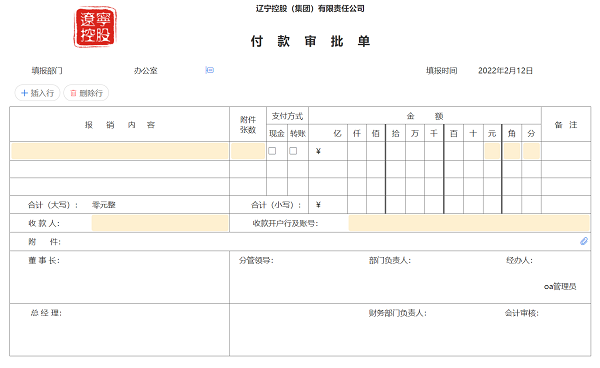The image size is (600, 368).
Task: Click the 2022年2月12日 date field
Action: (x=505, y=70)
